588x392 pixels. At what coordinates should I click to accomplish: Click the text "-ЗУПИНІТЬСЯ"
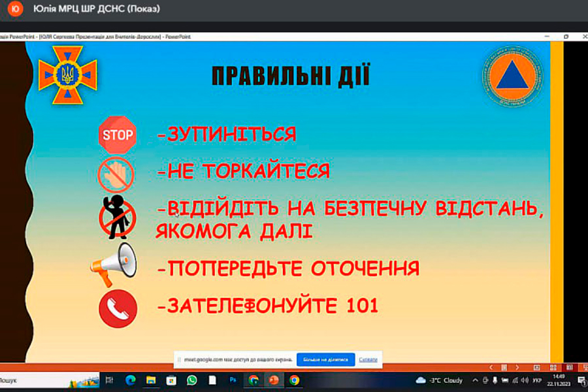tap(227, 135)
